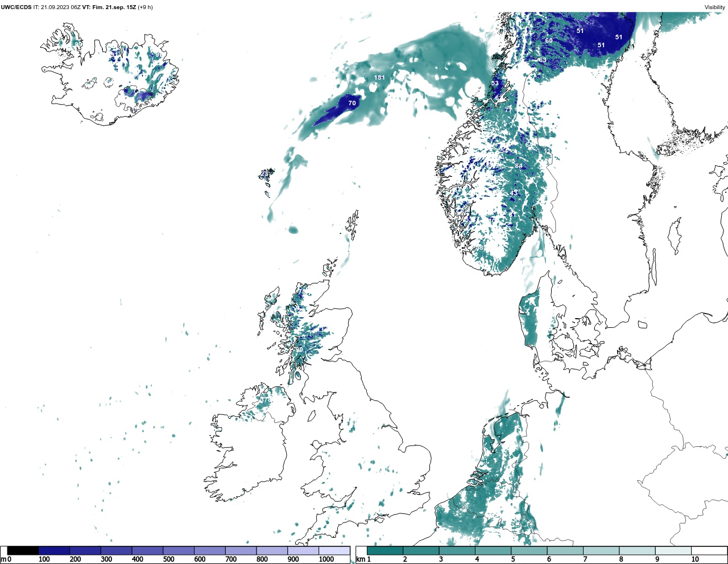Pick the 200–300 m legend color box
The image size is (728, 564).
[85, 550]
